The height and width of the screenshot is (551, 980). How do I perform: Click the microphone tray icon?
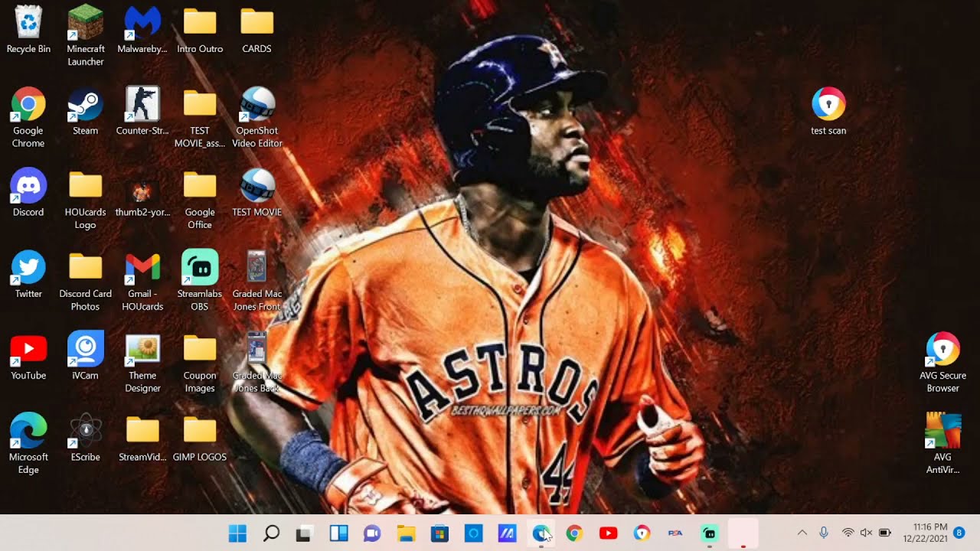tap(824, 533)
